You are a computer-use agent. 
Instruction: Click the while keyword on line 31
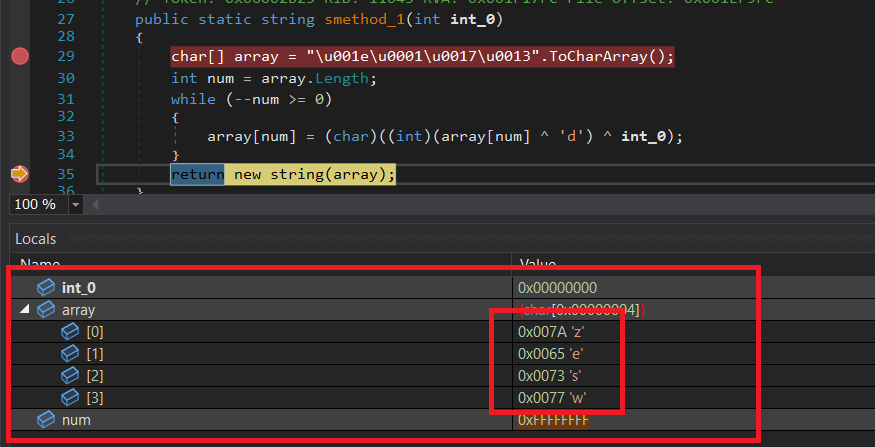click(x=193, y=99)
